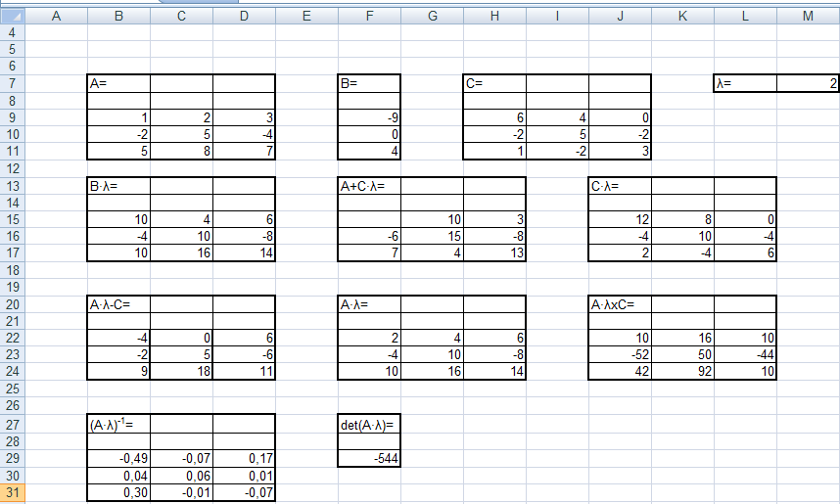Select cell with 8 in matrix A
The width and height of the screenshot is (840, 504).
click(181, 151)
